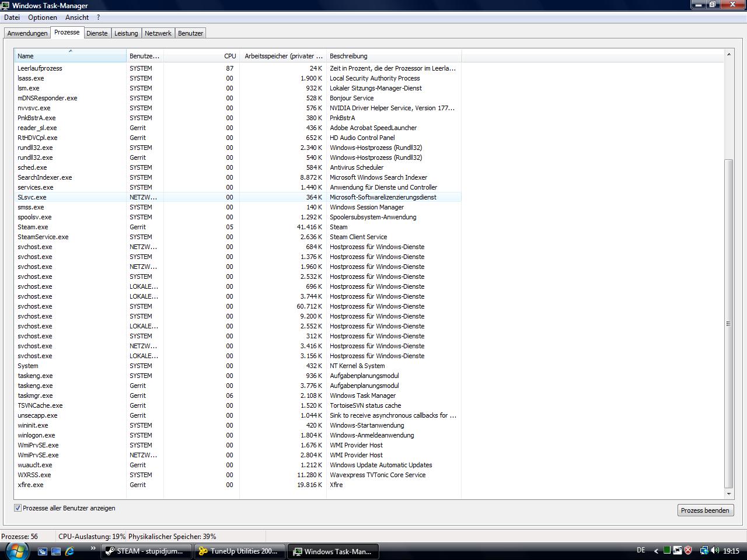This screenshot has width=747, height=560.
Task: Switch to the Dienste tab
Action: pos(97,33)
